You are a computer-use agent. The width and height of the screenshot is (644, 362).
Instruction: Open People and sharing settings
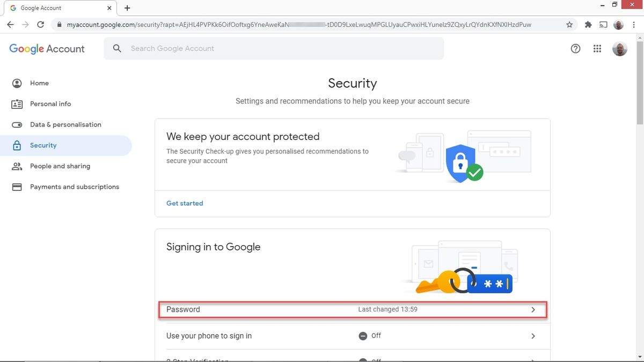tap(60, 166)
